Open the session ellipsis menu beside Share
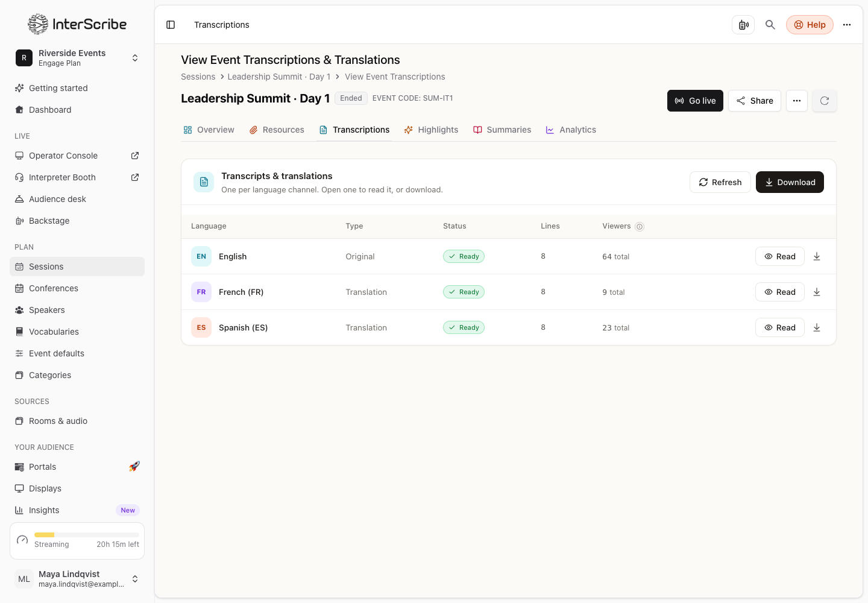The image size is (868, 603). [797, 101]
